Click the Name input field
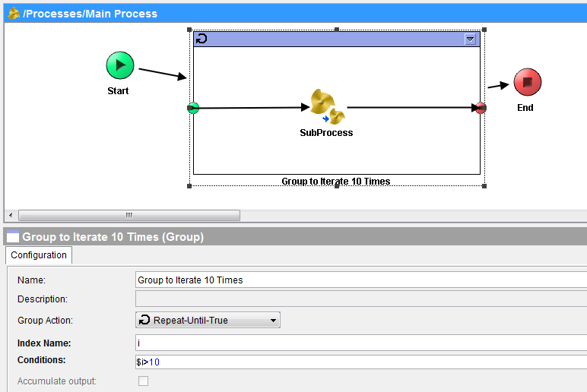The height and width of the screenshot is (392, 587). [361, 280]
